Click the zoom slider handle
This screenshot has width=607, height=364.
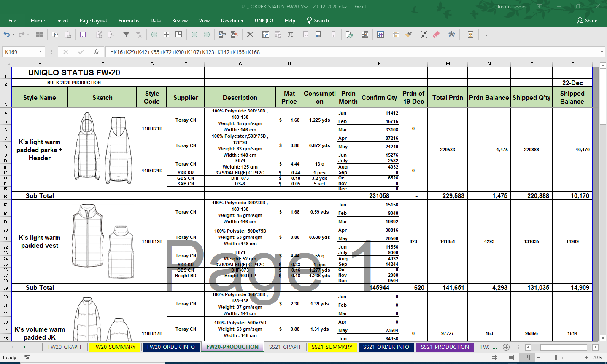click(x=556, y=357)
